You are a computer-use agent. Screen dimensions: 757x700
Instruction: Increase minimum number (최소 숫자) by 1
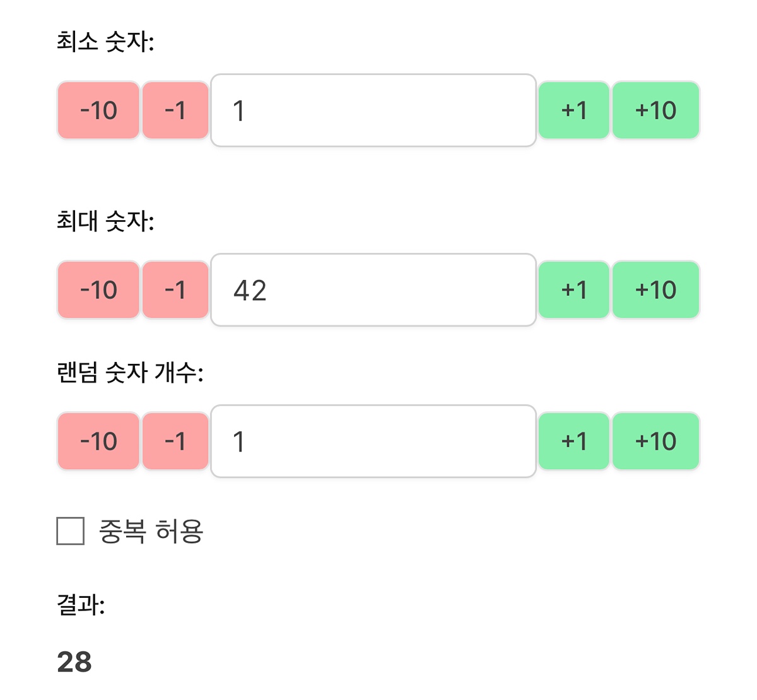[573, 110]
